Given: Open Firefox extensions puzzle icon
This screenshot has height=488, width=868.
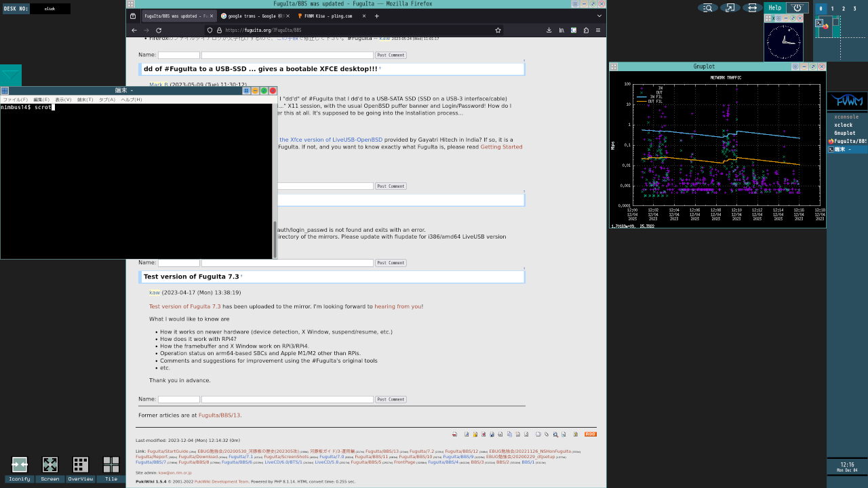Looking at the screenshot, I should pyautogui.click(x=586, y=30).
